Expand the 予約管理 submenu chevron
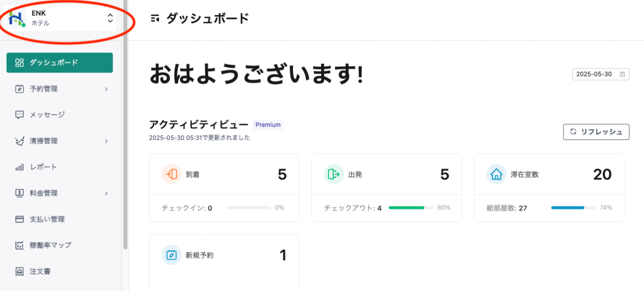The height and width of the screenshot is (291, 644). pos(106,89)
